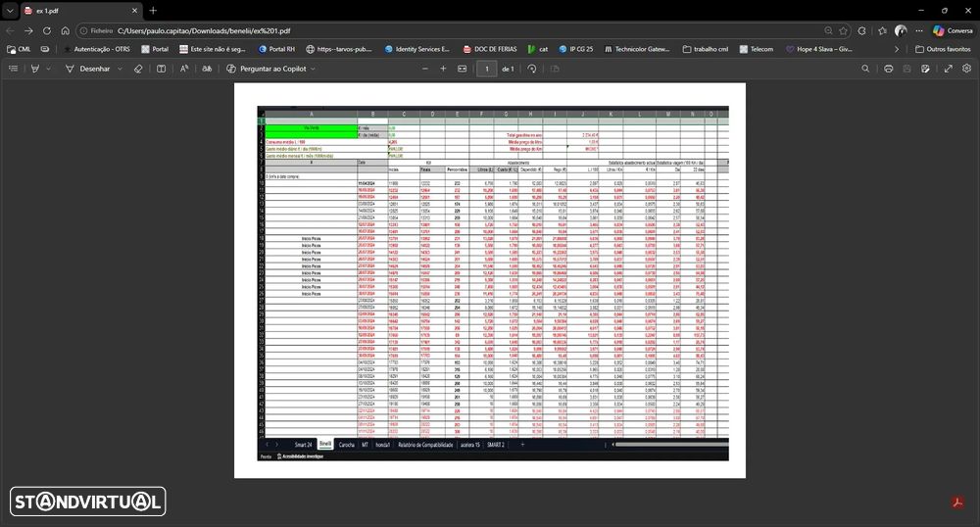Viewport: 980px width, 527px height.
Task: Rotate the PDF page
Action: pos(532,69)
